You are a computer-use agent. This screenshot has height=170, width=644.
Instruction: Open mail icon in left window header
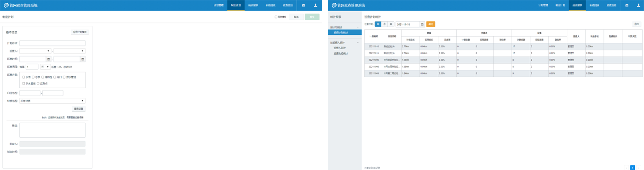304,6
